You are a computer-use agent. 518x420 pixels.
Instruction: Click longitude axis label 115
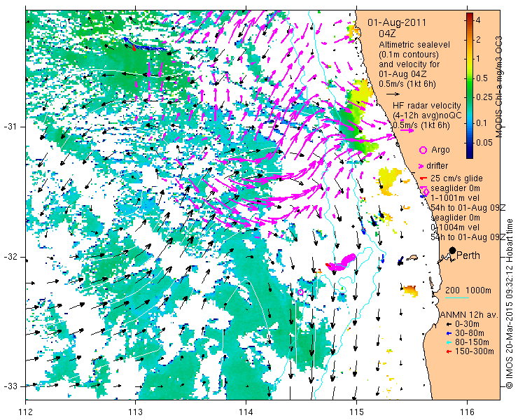[x=356, y=412]
